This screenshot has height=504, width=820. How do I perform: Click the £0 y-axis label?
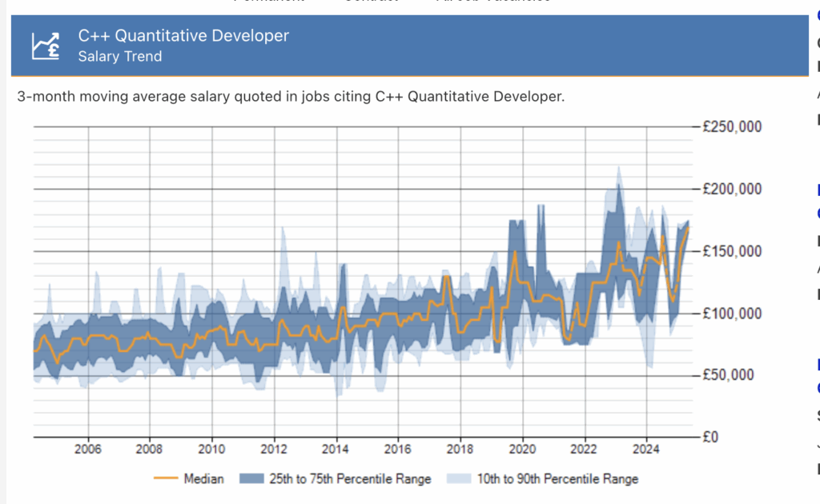pyautogui.click(x=710, y=437)
